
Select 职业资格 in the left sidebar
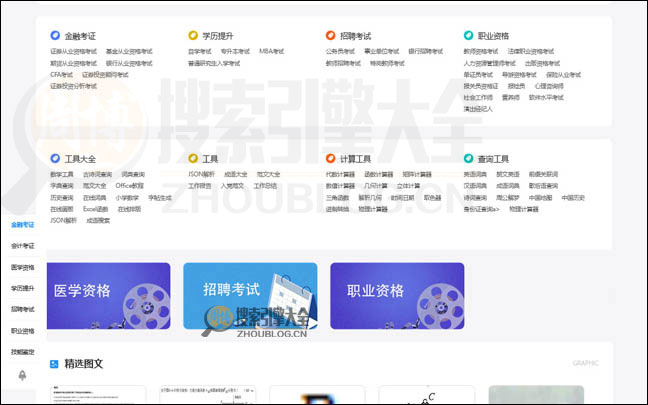pyautogui.click(x=23, y=331)
